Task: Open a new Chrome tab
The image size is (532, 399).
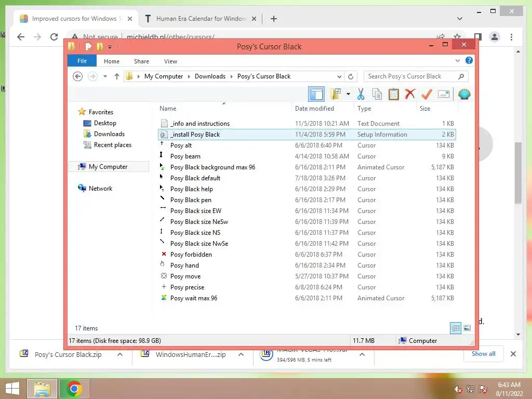Action: (x=274, y=19)
